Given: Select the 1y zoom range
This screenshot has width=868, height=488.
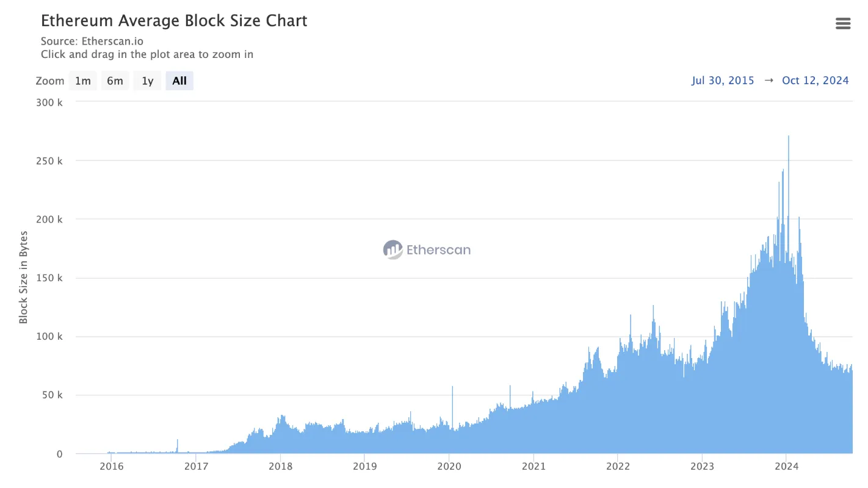Looking at the screenshot, I should coord(147,80).
